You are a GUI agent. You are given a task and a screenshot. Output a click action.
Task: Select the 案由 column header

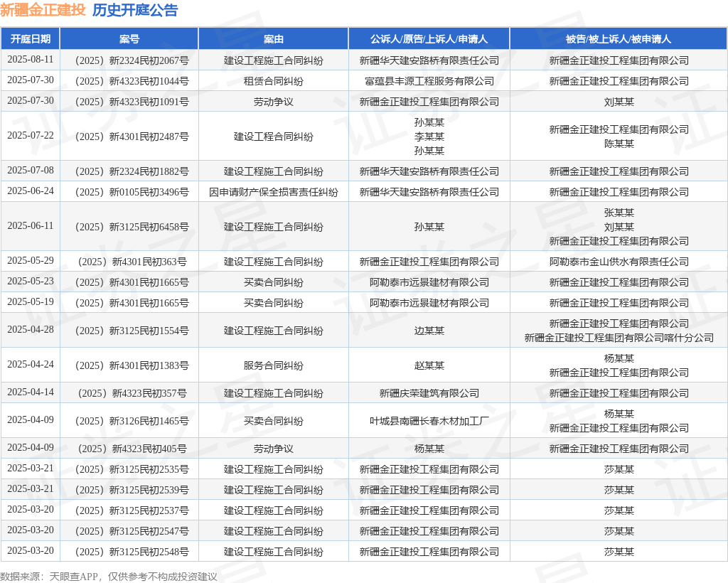pyautogui.click(x=274, y=39)
